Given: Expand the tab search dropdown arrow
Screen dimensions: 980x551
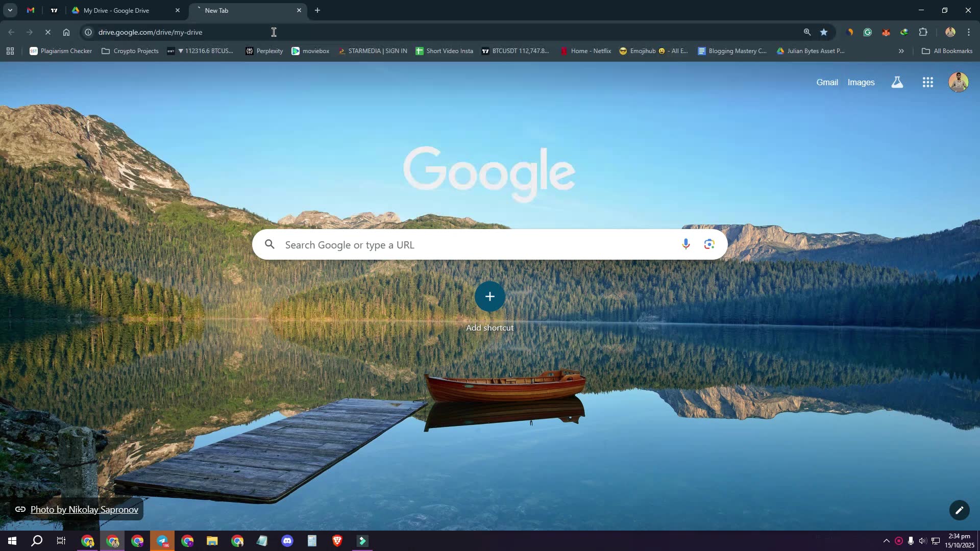Looking at the screenshot, I should (10, 10).
